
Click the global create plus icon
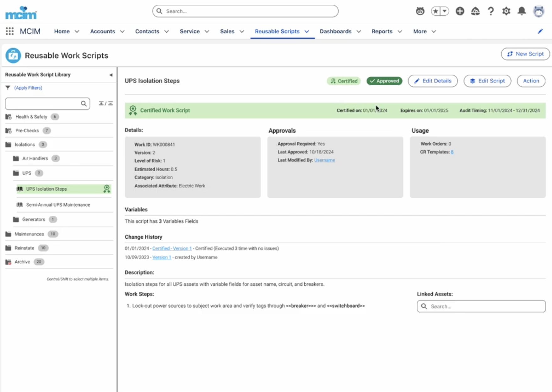tap(460, 11)
